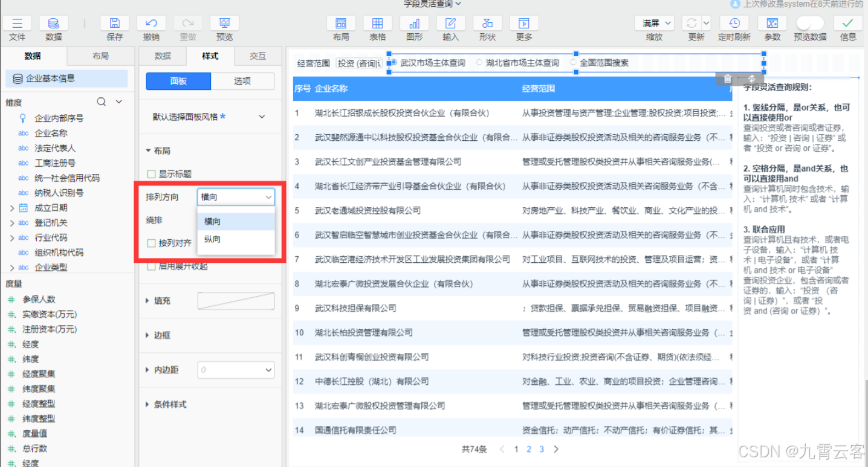
Task: Expand the 条件样式 section
Action: tap(147, 405)
